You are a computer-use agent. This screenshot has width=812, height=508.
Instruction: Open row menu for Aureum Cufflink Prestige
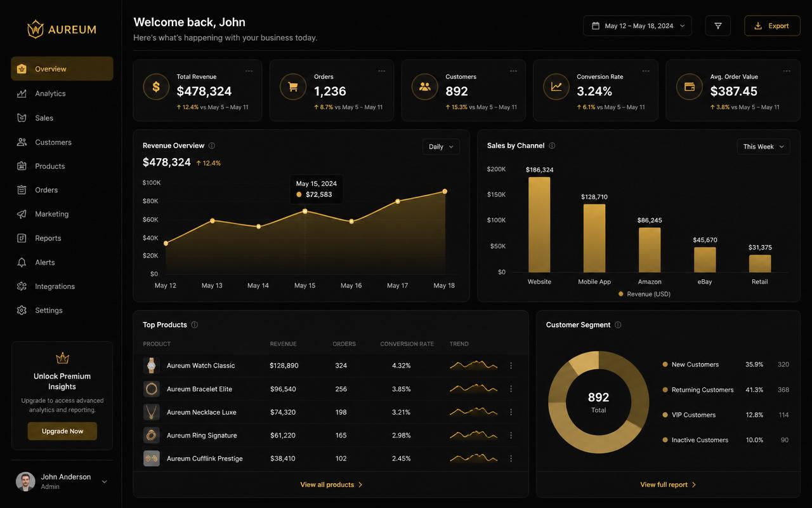[x=511, y=458]
